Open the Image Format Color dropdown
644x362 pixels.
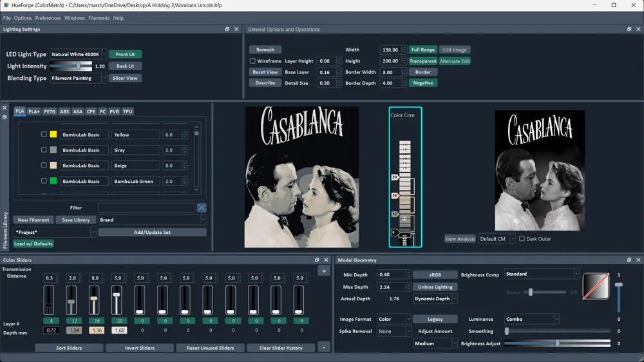pos(393,319)
